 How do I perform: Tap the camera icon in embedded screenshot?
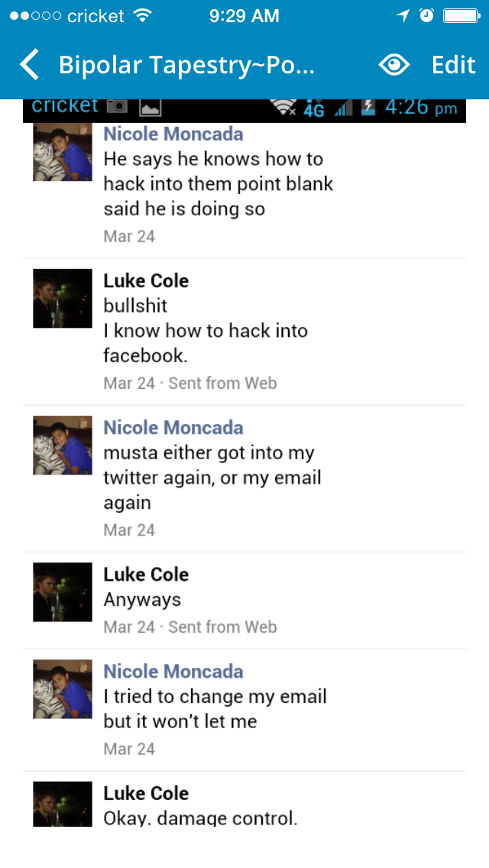point(117,105)
